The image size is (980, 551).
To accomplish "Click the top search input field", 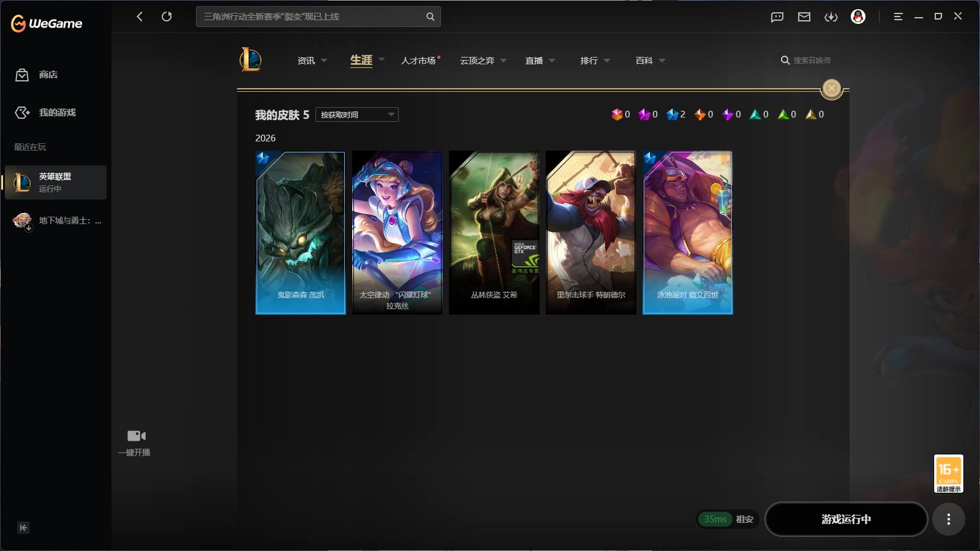I will click(x=318, y=17).
